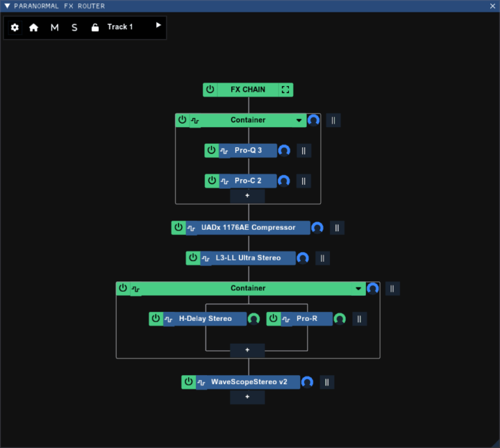
Task: Toggle the lock icon beside Track 1
Action: coord(95,28)
